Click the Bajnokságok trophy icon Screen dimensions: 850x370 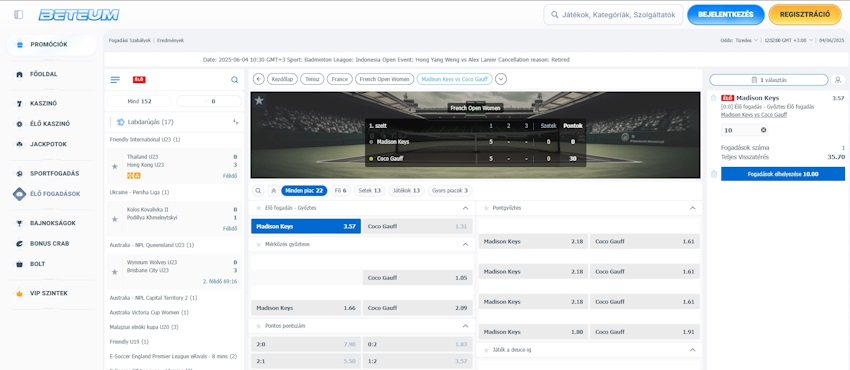20,223
